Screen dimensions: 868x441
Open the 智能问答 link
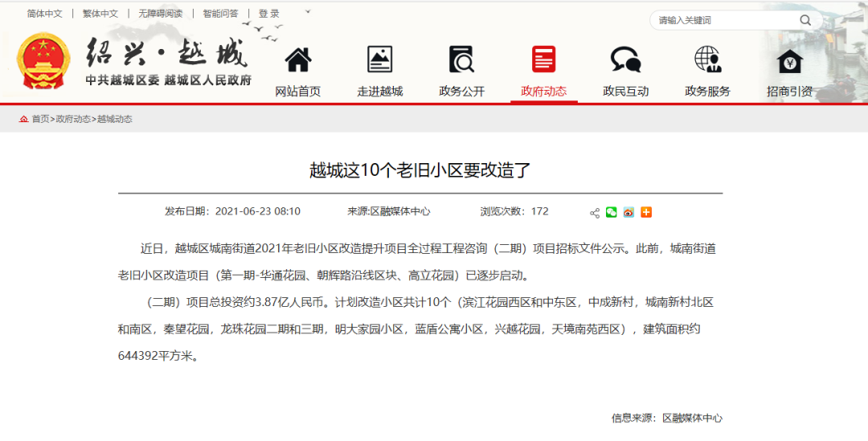(x=220, y=14)
